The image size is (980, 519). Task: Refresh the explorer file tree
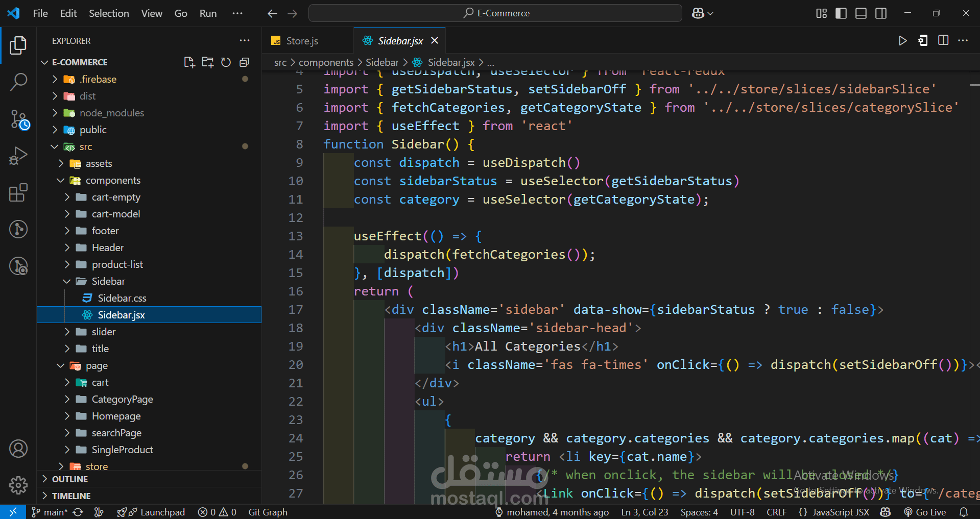[x=226, y=62]
